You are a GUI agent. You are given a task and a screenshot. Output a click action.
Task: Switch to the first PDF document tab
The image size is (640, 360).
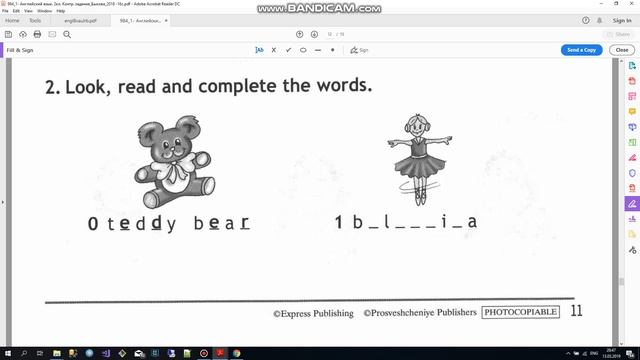pyautogui.click(x=80, y=20)
